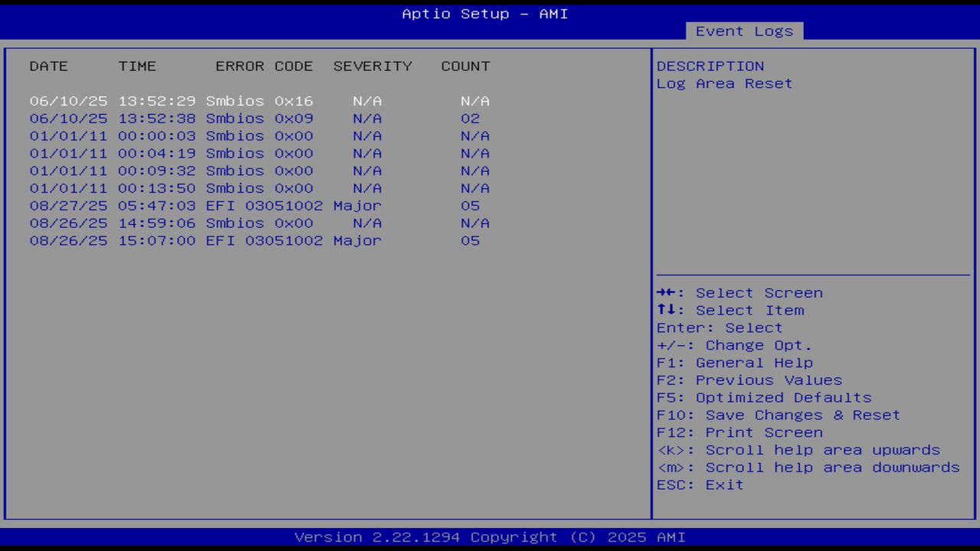
Task: Click ESC: Exit option
Action: click(699, 484)
